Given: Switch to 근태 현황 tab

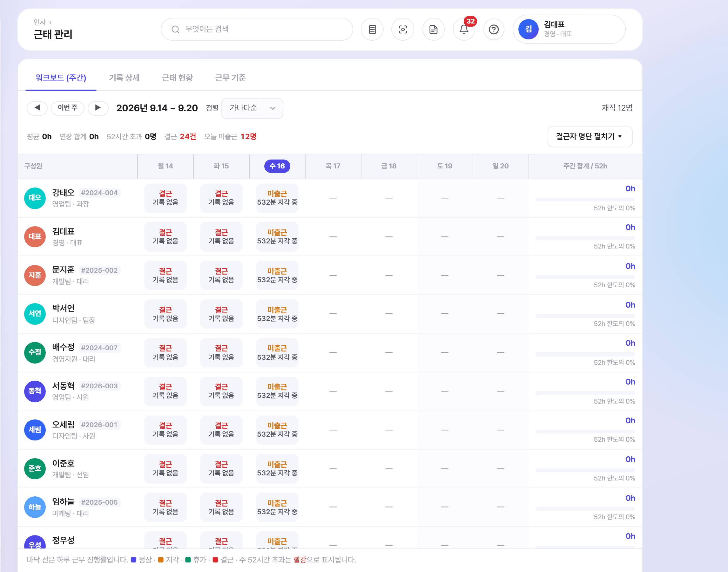Looking at the screenshot, I should point(177,78).
